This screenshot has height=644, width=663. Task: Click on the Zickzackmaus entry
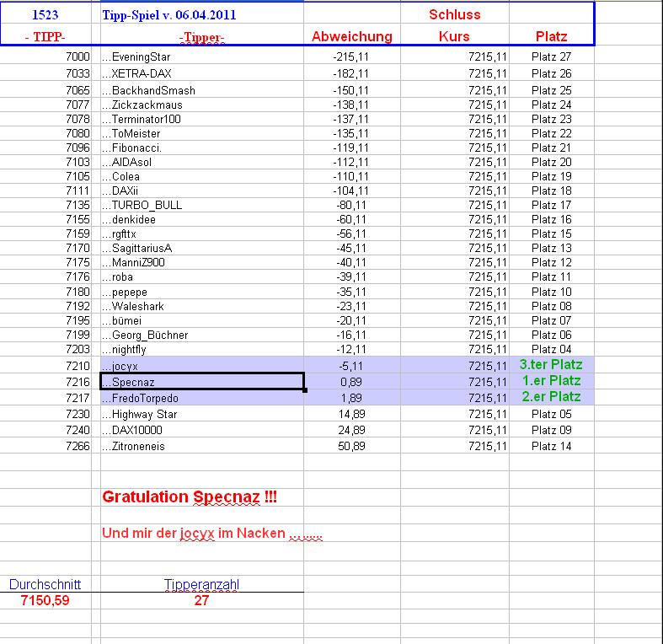tap(201, 105)
